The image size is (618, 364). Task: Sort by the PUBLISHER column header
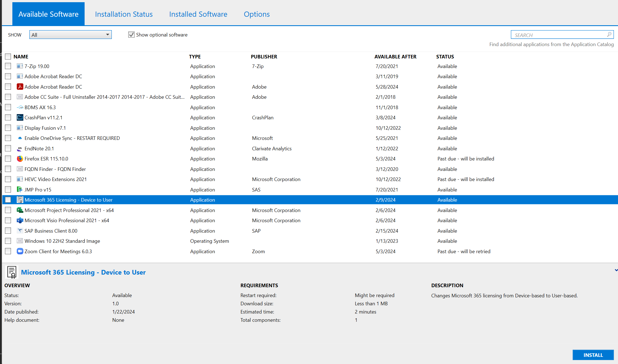tap(264, 57)
